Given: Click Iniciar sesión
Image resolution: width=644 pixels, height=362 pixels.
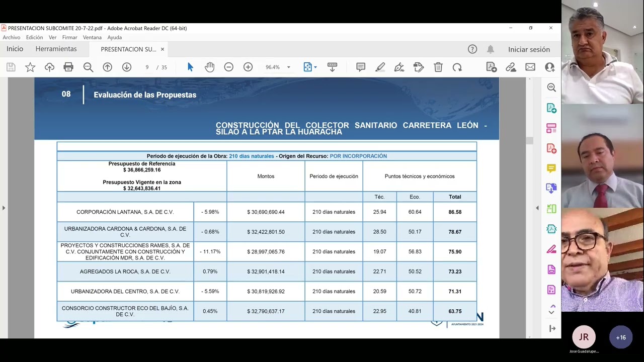Looking at the screenshot, I should [x=529, y=49].
